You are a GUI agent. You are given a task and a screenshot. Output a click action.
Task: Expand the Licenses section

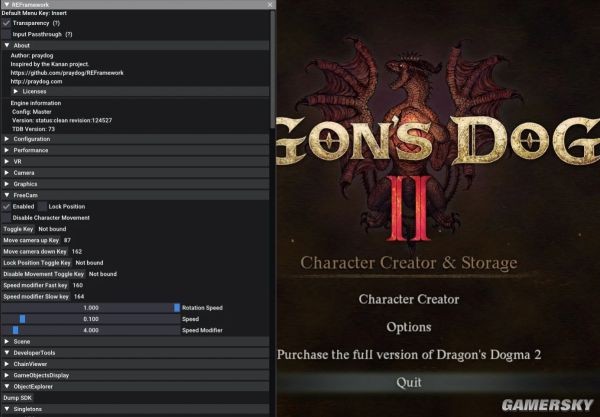[x=140, y=91]
